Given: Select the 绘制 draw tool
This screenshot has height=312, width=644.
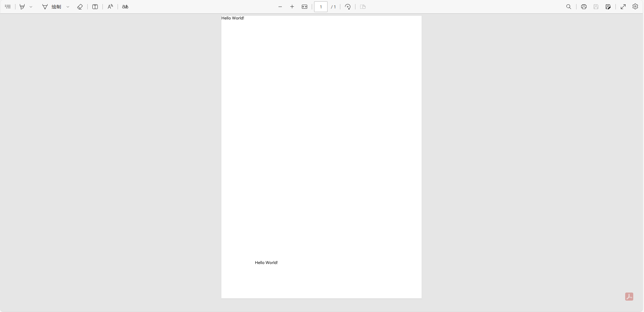Looking at the screenshot, I should click(52, 7).
